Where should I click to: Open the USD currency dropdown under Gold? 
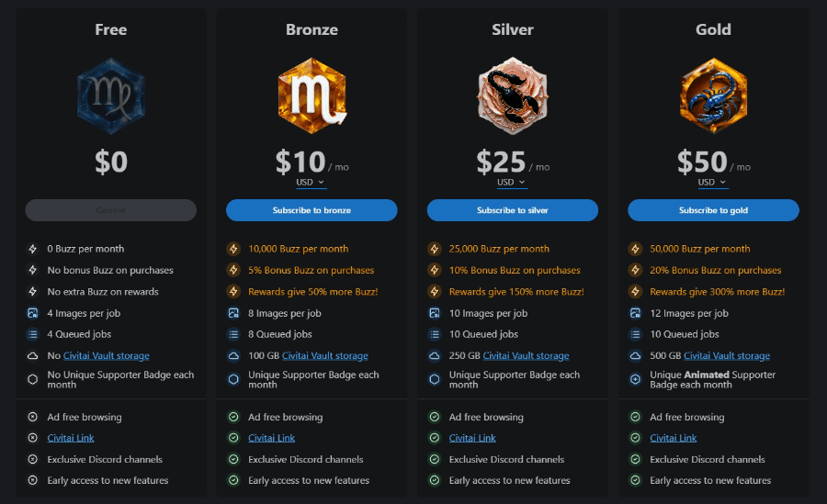pos(712,183)
